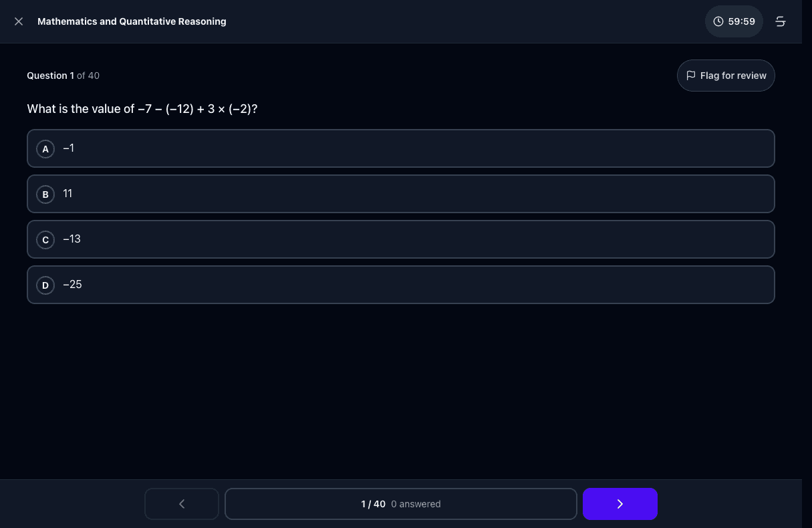812x528 pixels.
Task: Click the 'Question 1 of 40' label
Action: click(63, 76)
